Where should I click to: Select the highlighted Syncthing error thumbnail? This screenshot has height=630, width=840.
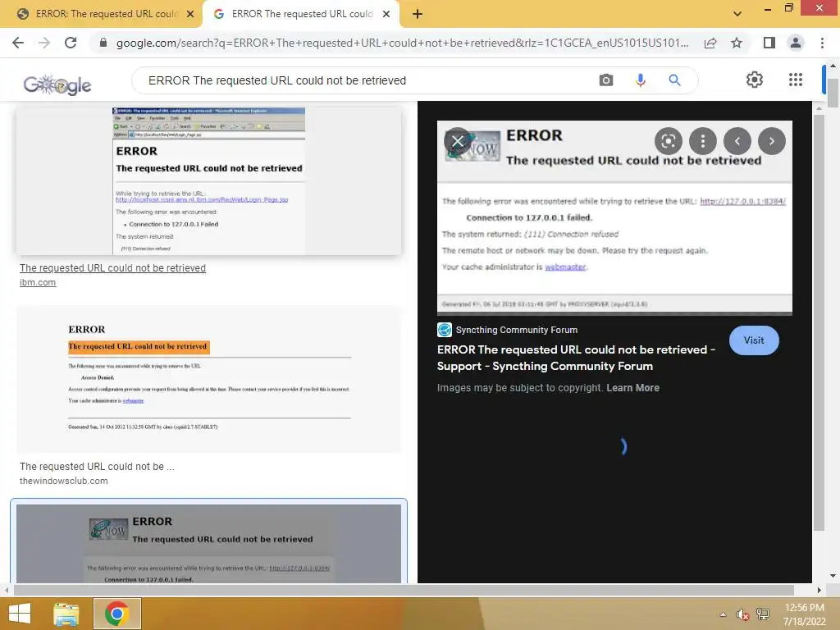[x=209, y=543]
